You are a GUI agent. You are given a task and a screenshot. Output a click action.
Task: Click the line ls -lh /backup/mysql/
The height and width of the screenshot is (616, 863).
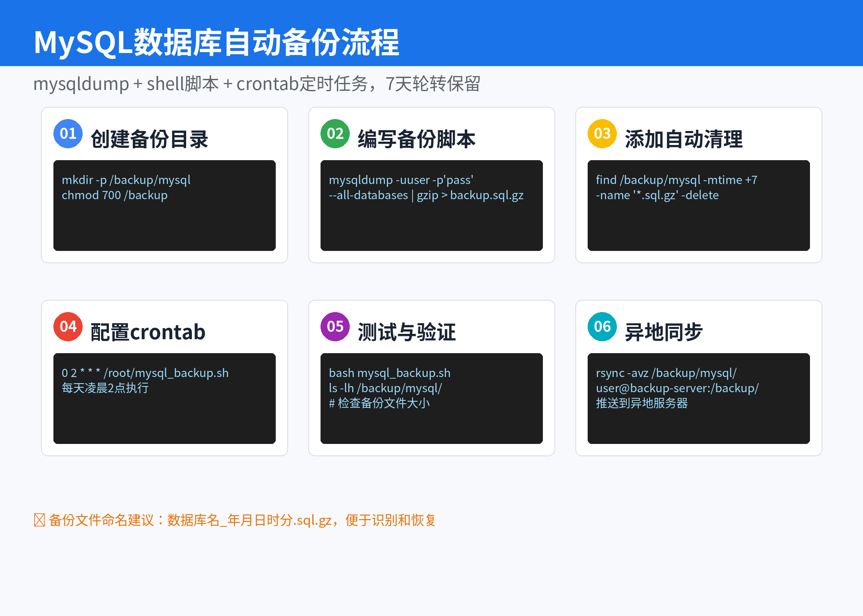[385, 388]
